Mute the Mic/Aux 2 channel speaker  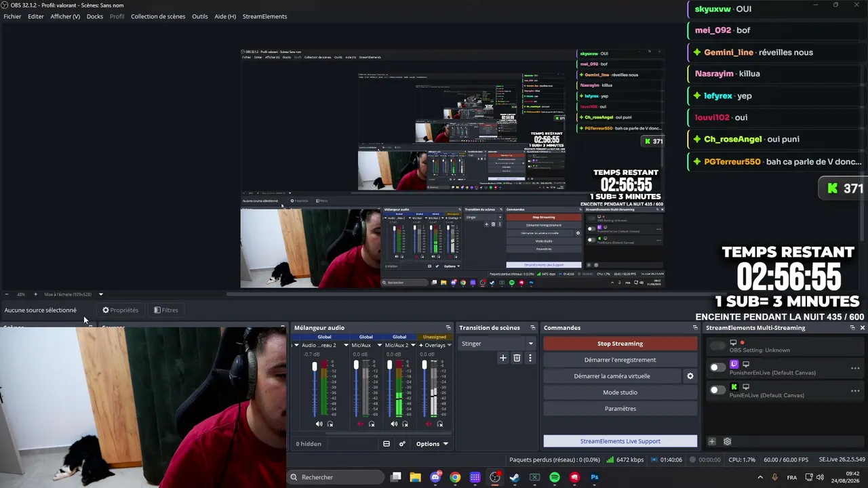[394, 424]
